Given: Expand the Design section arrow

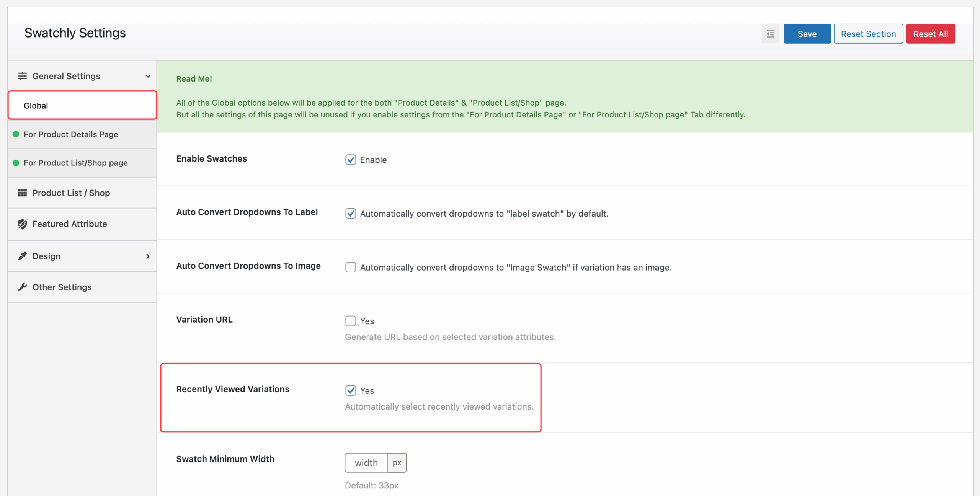Looking at the screenshot, I should pyautogui.click(x=148, y=256).
